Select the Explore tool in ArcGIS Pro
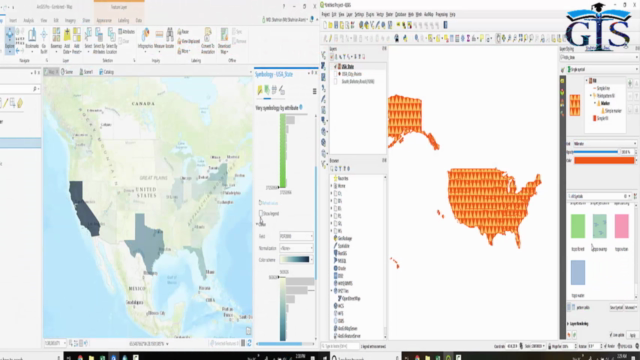 tap(9, 41)
